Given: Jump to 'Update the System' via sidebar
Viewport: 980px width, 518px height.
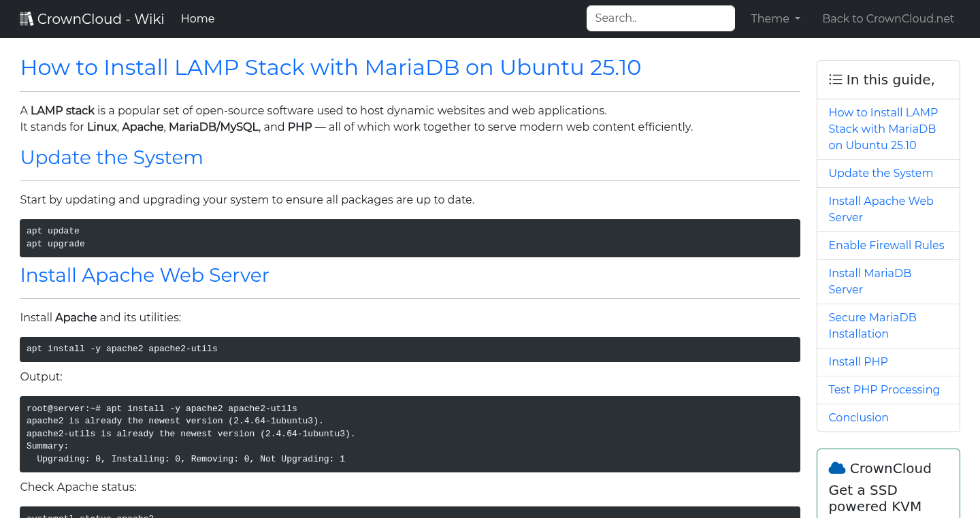Looking at the screenshot, I should click(x=881, y=173).
